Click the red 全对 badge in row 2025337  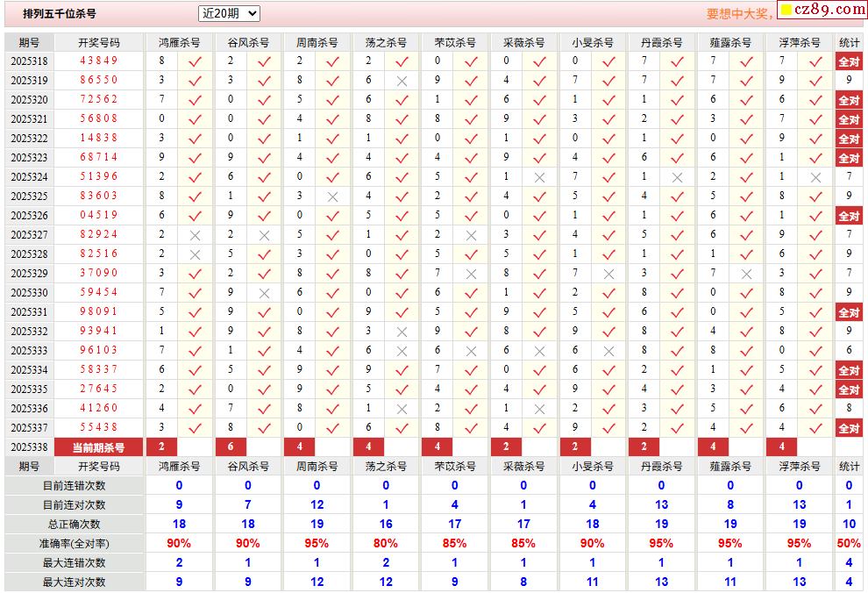[x=849, y=427]
